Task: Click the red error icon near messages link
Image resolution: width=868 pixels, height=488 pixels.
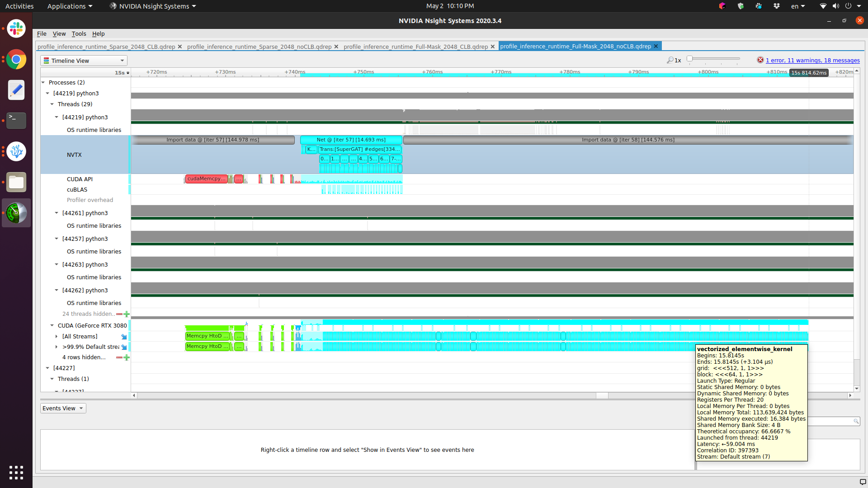Action: point(760,60)
